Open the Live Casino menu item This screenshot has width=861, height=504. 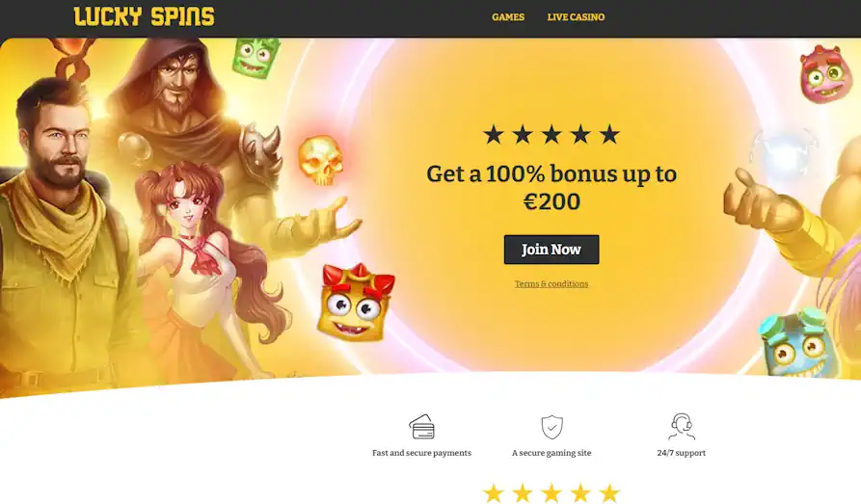pyautogui.click(x=576, y=17)
